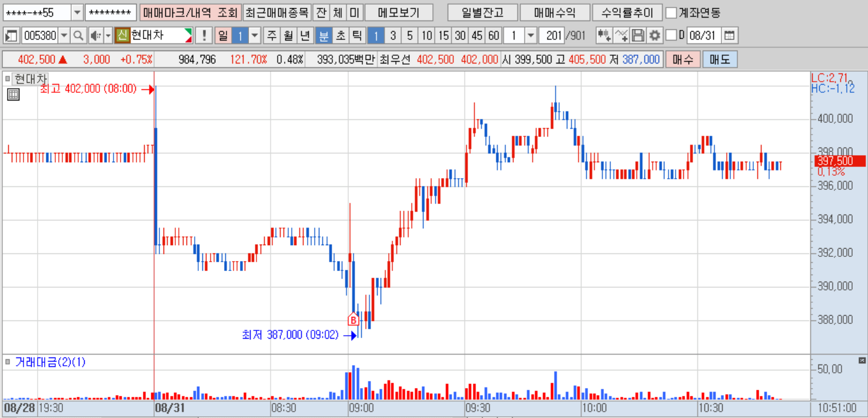Click the 현대차 chart title label
Image resolution: width=868 pixels, height=418 pixels.
[x=30, y=79]
